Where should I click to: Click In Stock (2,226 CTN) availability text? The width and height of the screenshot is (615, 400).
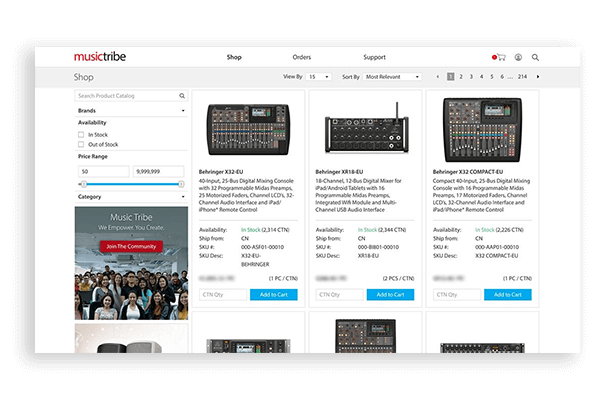(x=499, y=230)
